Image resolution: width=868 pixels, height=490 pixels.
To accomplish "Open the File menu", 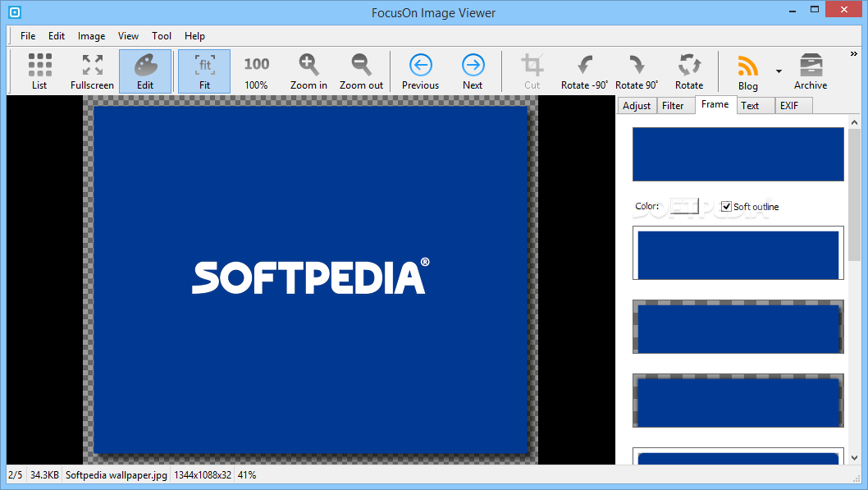I will click(28, 36).
